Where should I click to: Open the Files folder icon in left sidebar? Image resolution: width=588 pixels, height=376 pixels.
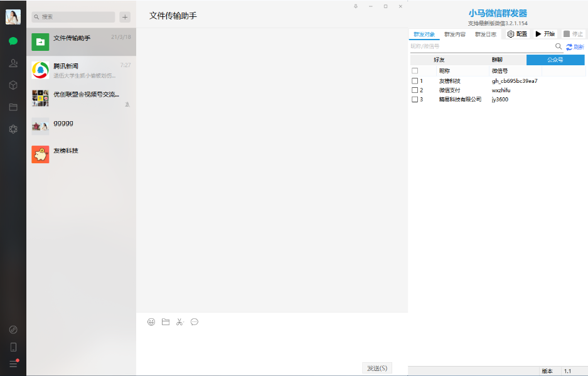[13, 107]
